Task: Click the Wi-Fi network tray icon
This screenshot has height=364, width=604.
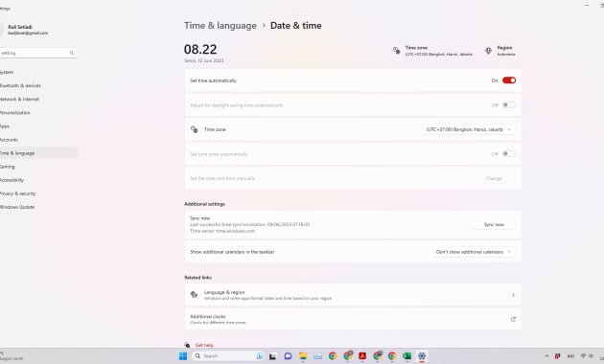Action: 583,356
